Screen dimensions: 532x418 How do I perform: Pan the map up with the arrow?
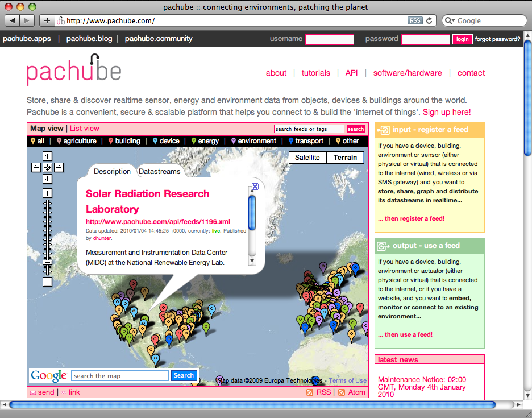click(x=47, y=156)
